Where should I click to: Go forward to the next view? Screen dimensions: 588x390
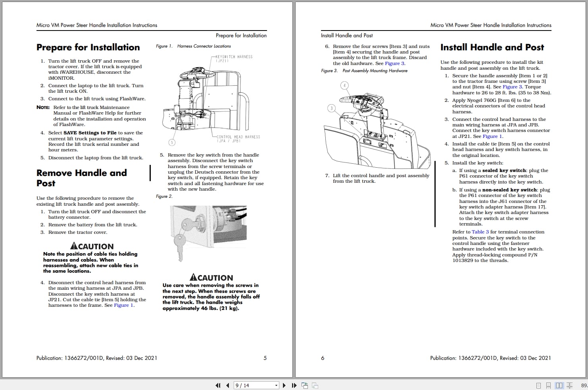tap(315, 385)
